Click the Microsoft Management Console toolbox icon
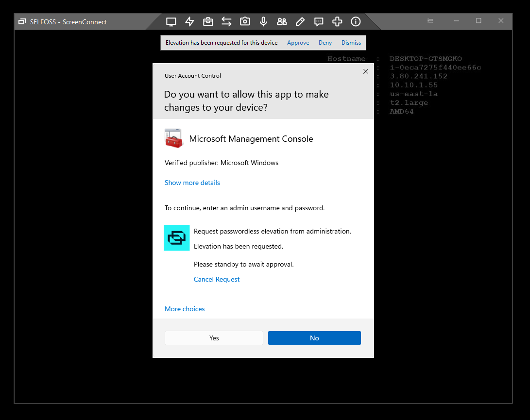This screenshot has width=530, height=420. click(174, 138)
